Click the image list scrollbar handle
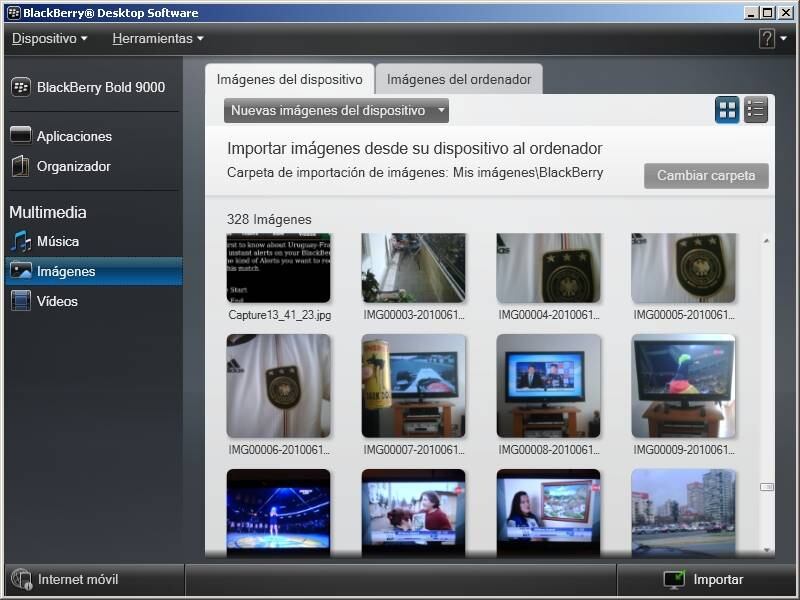This screenshot has height=600, width=800. point(767,487)
